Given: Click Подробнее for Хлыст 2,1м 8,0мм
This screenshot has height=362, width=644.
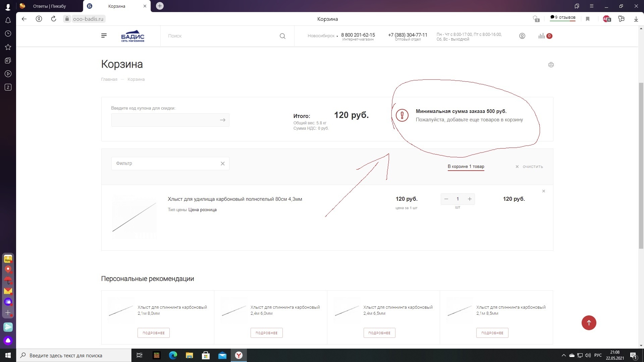Looking at the screenshot, I should point(154,333).
